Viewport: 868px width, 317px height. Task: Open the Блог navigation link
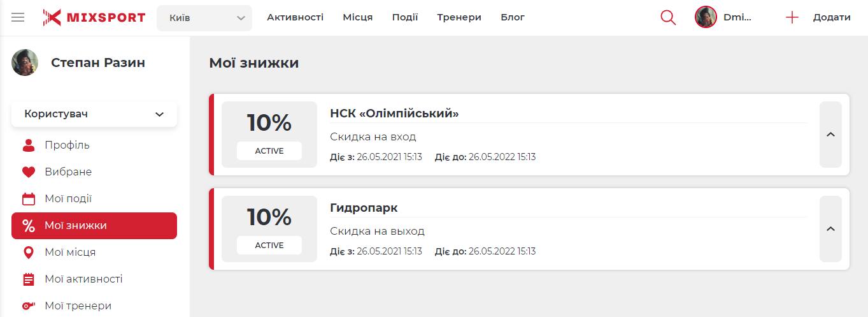(x=513, y=17)
